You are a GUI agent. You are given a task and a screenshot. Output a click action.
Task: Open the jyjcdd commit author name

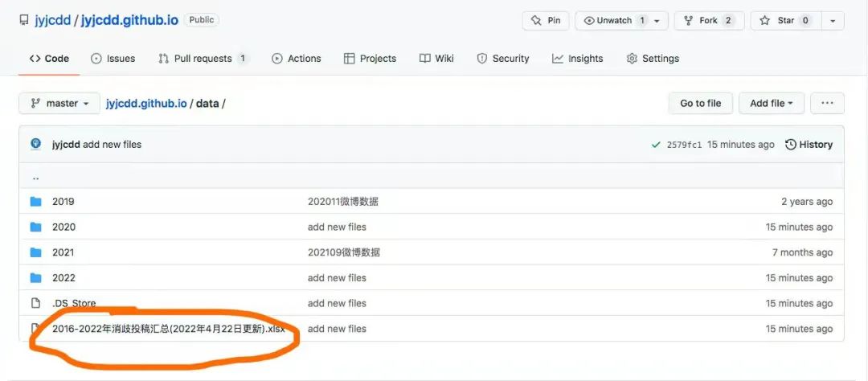tap(66, 145)
